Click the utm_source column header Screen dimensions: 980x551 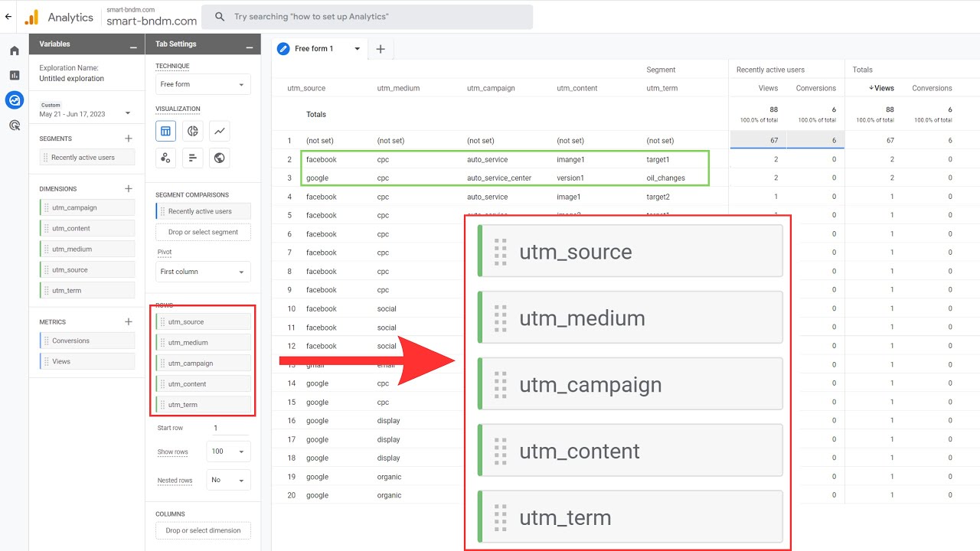click(306, 88)
